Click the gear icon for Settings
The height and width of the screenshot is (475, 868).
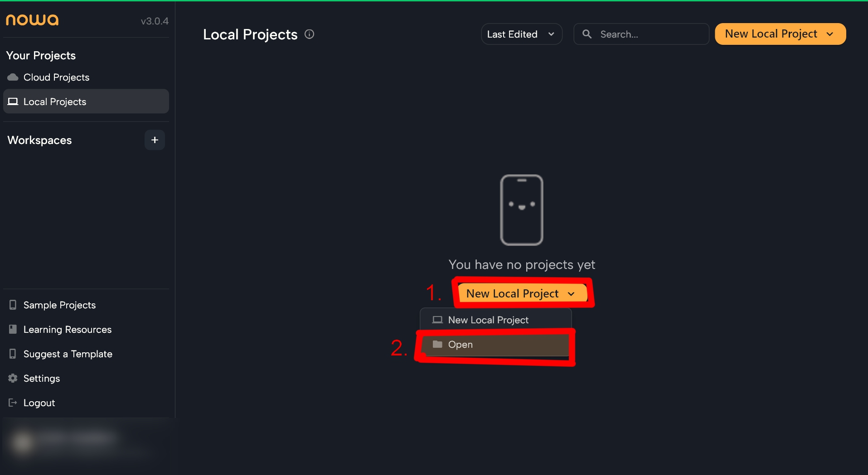click(13, 378)
